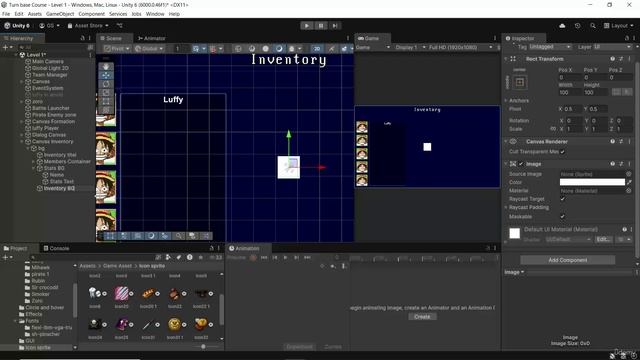The height and width of the screenshot is (360, 640).
Task: Expand the Canvas object in Hierarchy
Action: 22,82
